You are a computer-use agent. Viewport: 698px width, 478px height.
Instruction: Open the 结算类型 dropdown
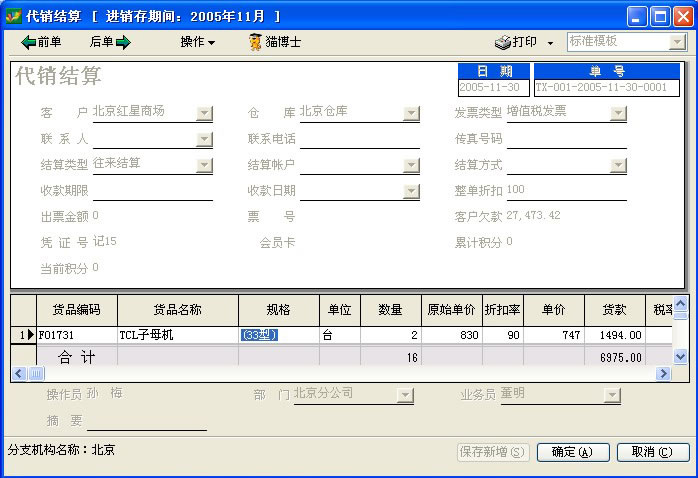pyautogui.click(x=204, y=165)
